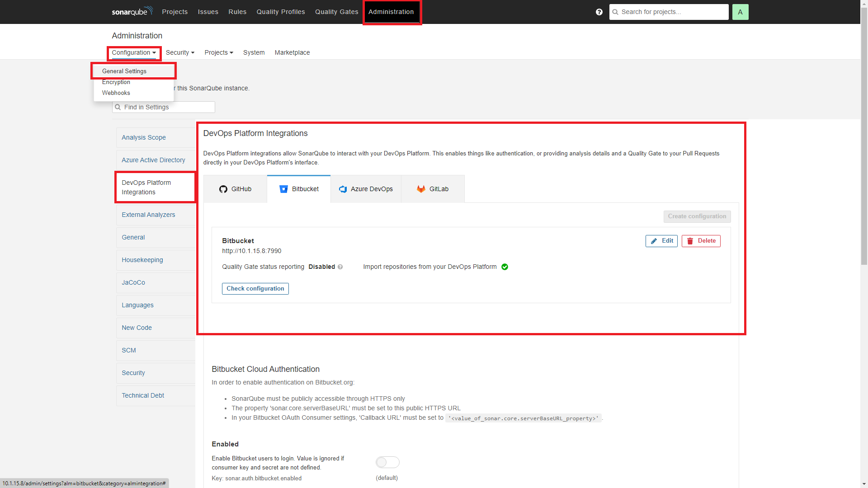Click the serverBaseURL callback code snippet
Viewport: 868px width, 488px height.
click(524, 418)
